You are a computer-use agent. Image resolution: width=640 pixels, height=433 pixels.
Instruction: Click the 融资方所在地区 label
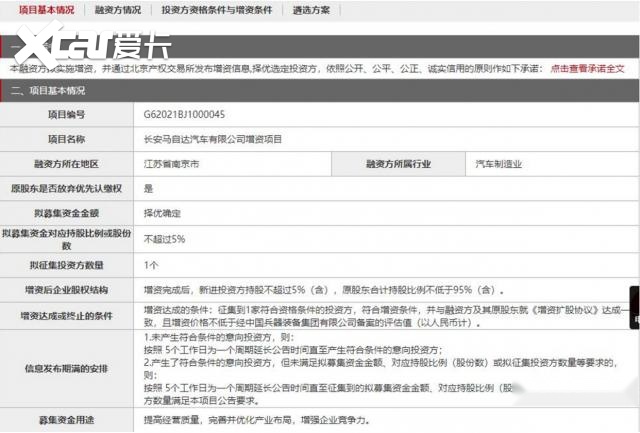67,164
